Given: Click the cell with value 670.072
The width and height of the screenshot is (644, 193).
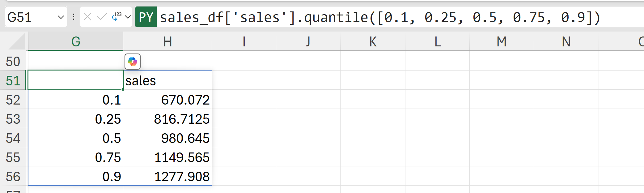Looking at the screenshot, I should coord(167,100).
